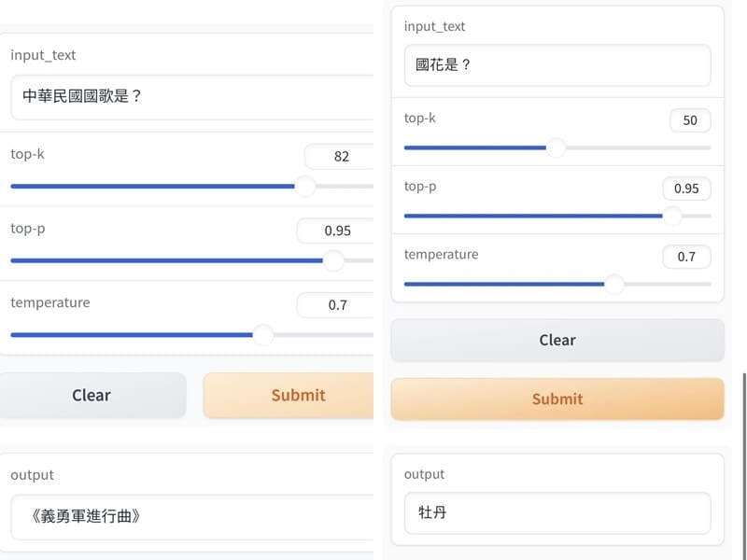Click output box showing 牡丹
This screenshot has height=560, width=747.
tap(557, 513)
